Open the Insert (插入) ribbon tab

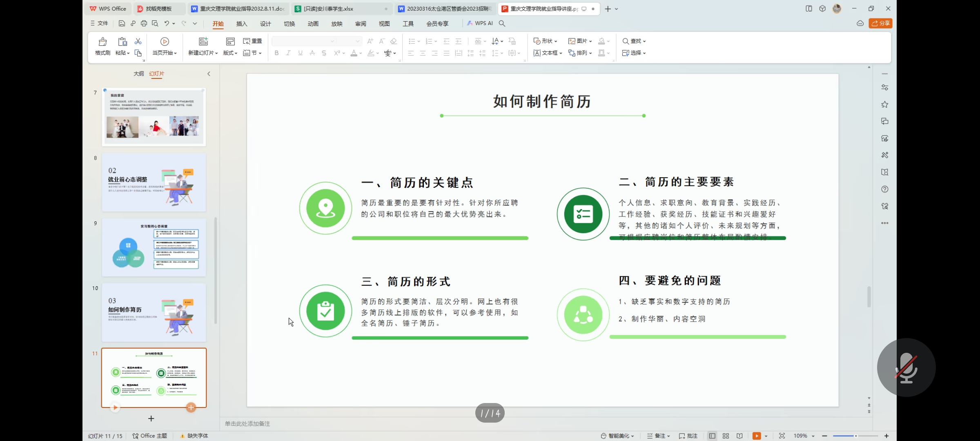[242, 24]
